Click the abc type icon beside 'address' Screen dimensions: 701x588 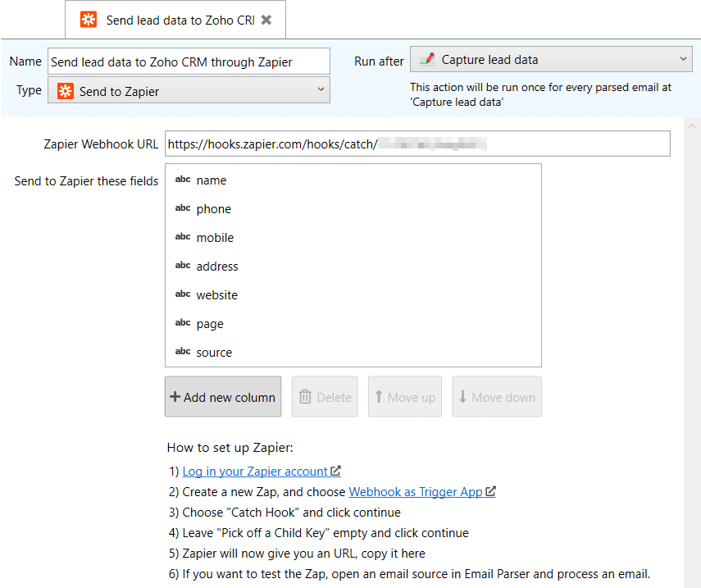point(183,265)
